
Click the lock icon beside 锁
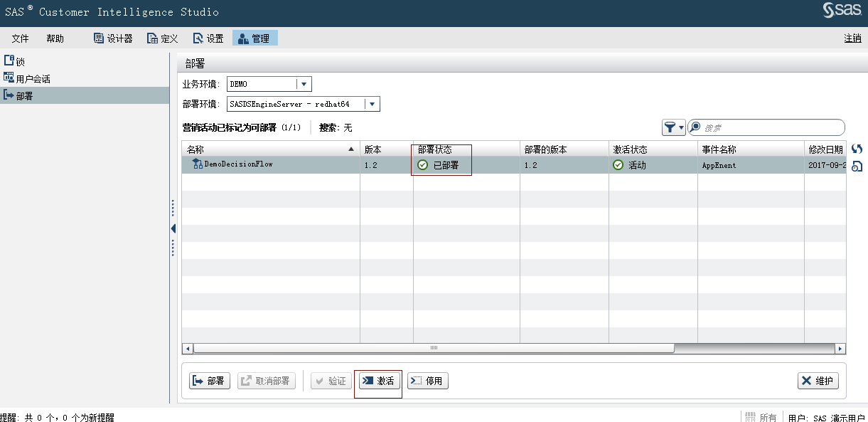point(9,60)
